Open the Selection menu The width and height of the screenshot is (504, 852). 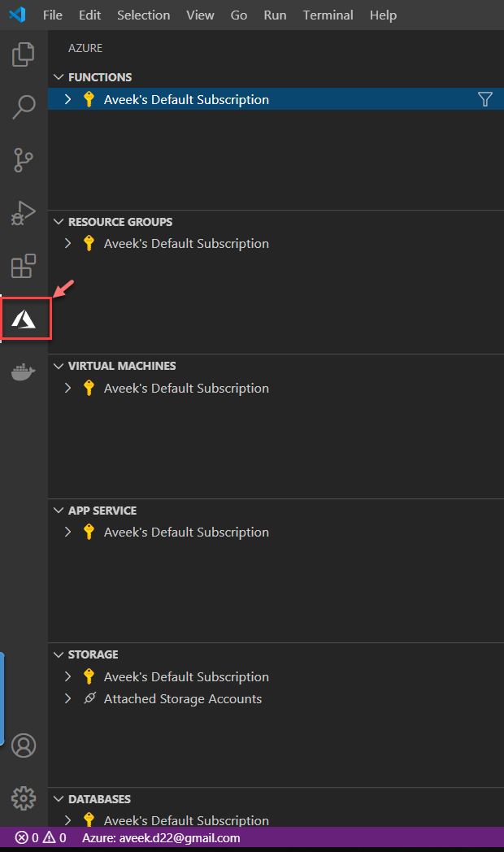click(x=143, y=15)
